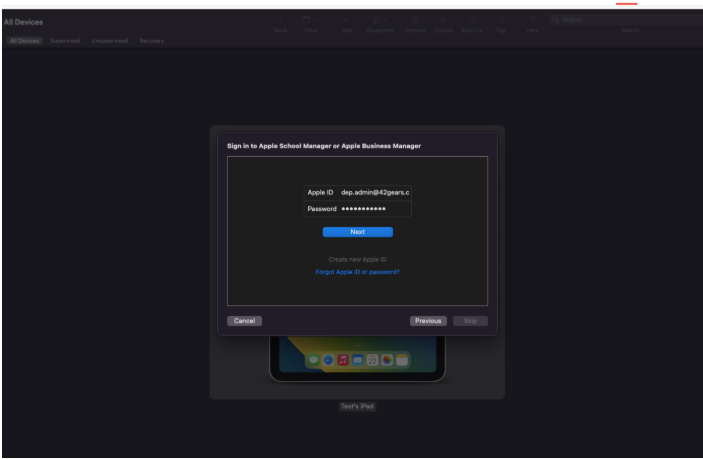Click the Create new Apple ID link
Viewport: 703px width, 459px height.
pos(357,260)
